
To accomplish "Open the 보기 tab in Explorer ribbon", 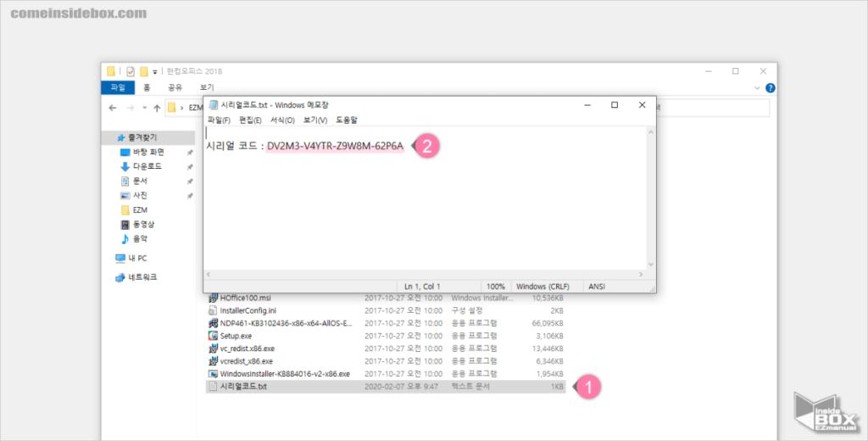I will pos(206,87).
